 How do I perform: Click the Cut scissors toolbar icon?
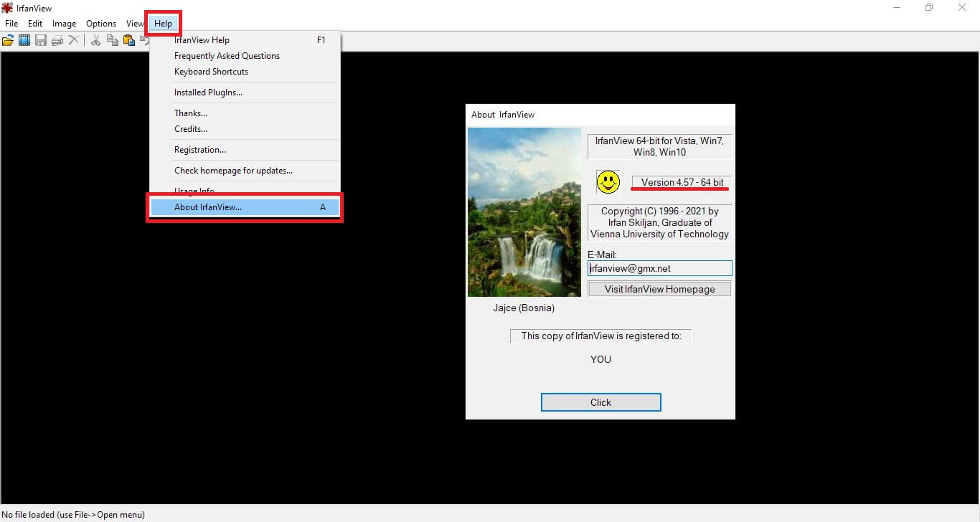[x=95, y=40]
